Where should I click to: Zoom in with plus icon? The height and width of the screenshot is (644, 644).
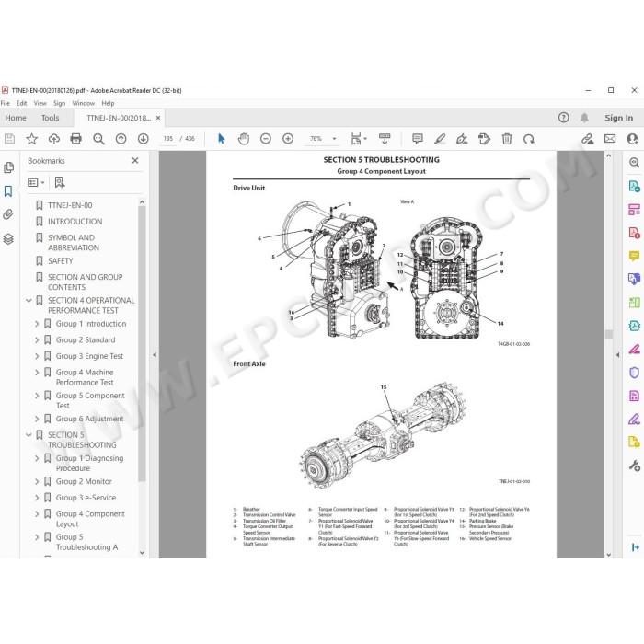288,139
